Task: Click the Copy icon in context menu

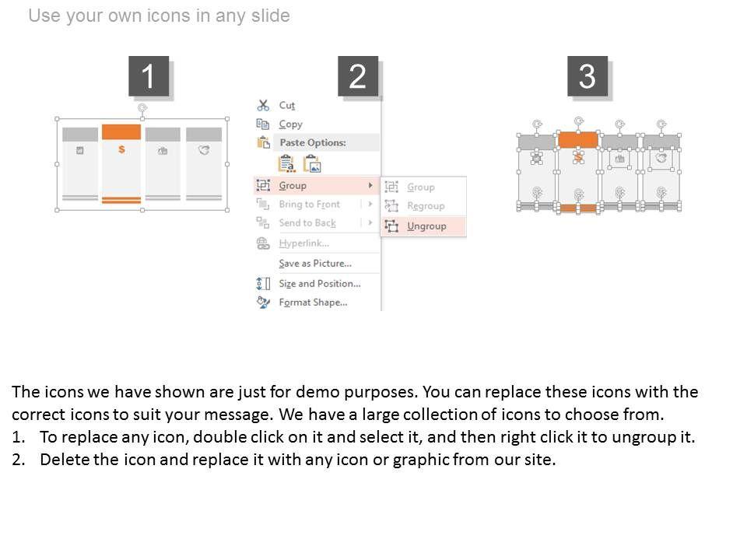Action: click(263, 124)
